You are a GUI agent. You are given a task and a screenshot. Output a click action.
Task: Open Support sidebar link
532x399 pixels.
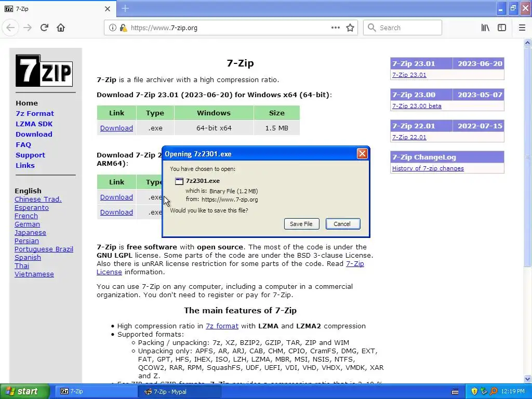click(x=30, y=155)
